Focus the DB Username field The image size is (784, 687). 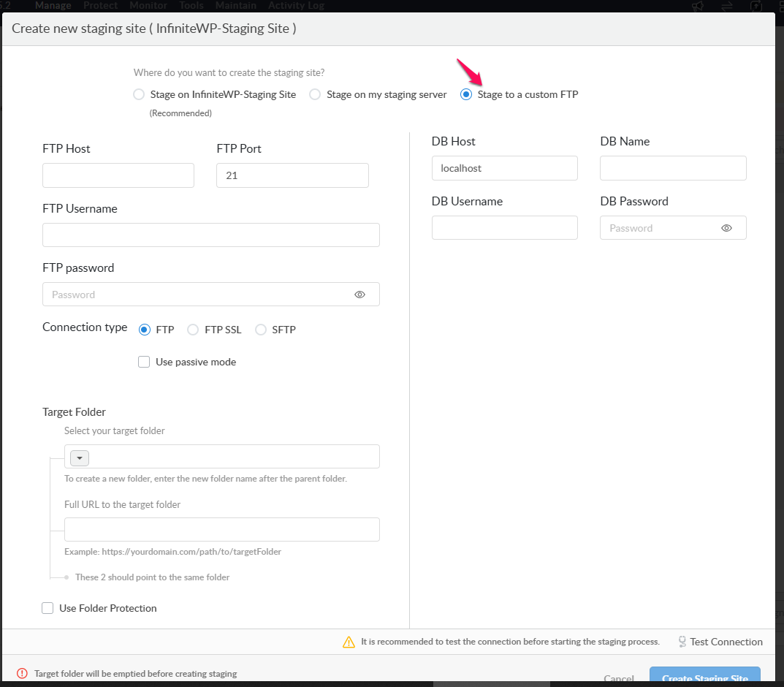505,228
